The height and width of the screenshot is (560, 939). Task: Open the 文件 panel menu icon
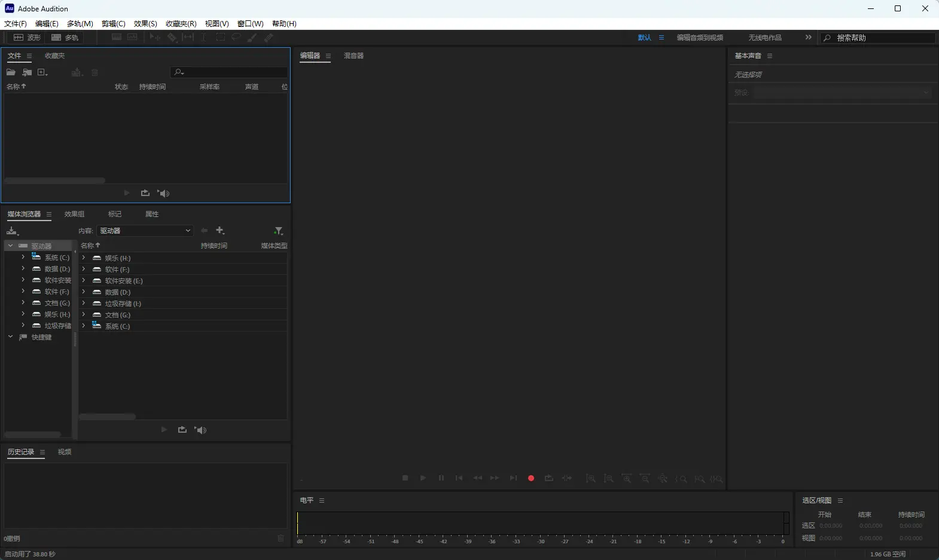tap(29, 56)
